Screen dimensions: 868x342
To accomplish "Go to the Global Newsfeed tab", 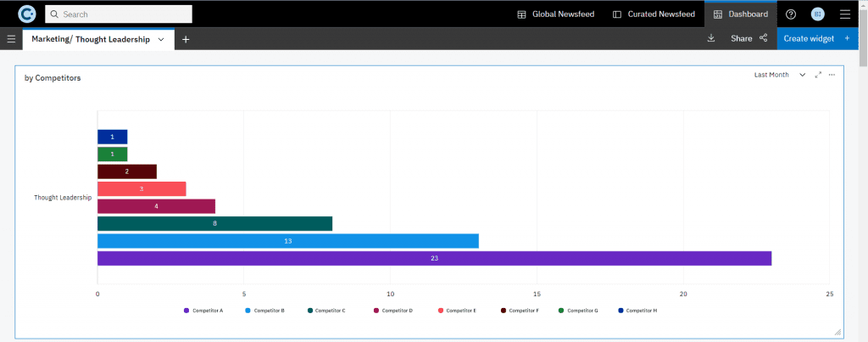I will [x=558, y=14].
